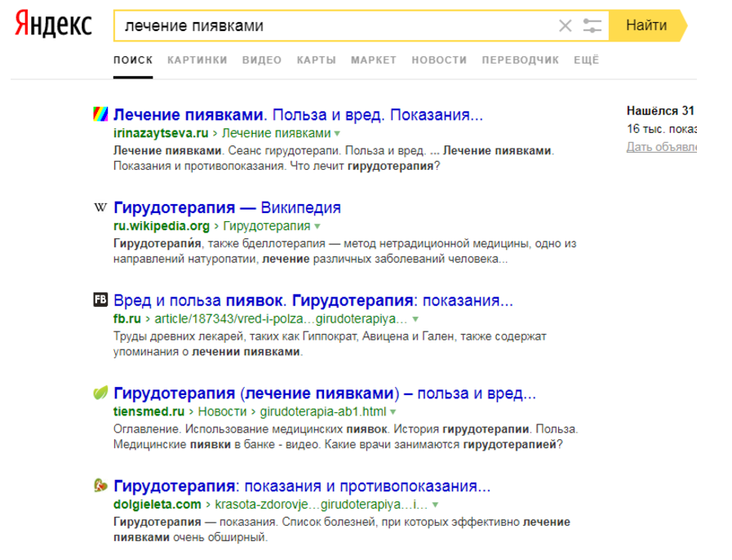Select the Поиск tab

coord(133,60)
